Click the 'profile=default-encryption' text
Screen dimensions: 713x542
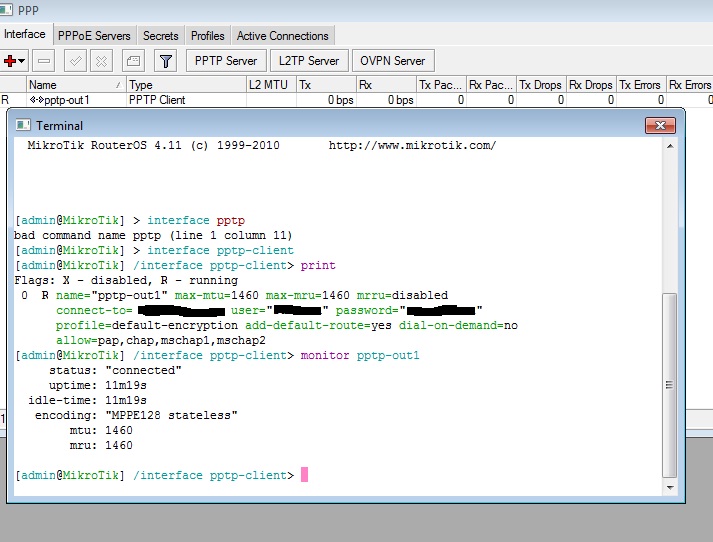146,325
